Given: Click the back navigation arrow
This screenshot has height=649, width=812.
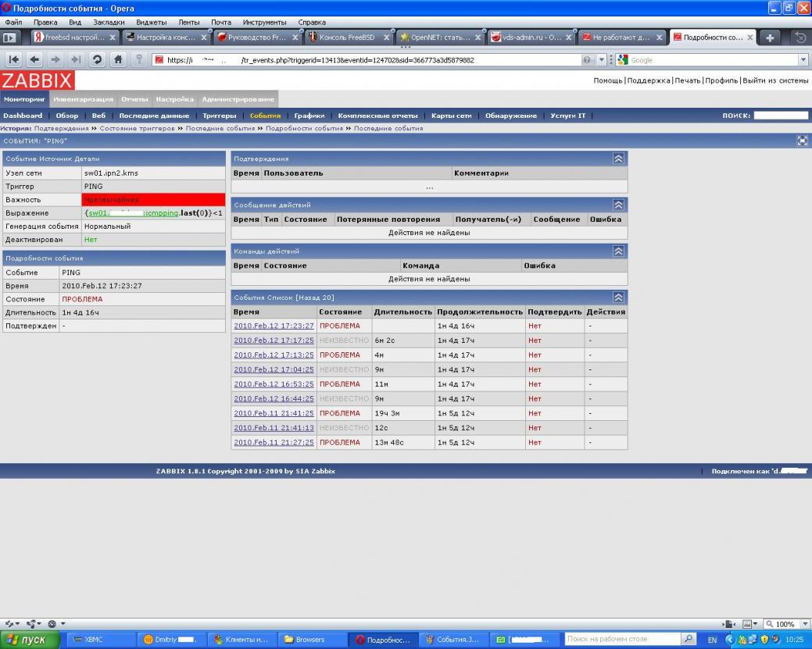Looking at the screenshot, I should [x=34, y=60].
